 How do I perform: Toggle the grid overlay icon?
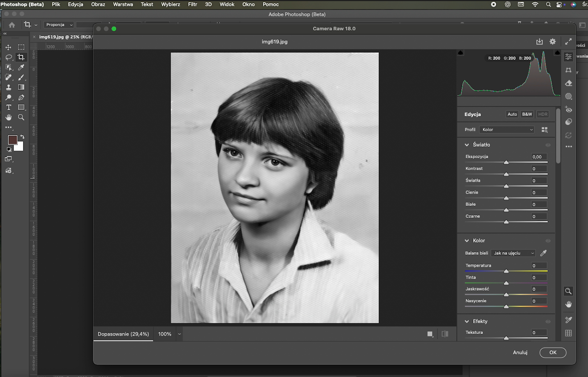[569, 333]
